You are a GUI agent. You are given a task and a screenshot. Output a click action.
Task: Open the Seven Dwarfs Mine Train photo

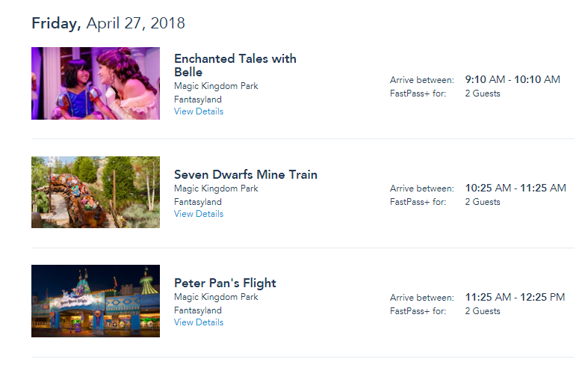pos(96,192)
